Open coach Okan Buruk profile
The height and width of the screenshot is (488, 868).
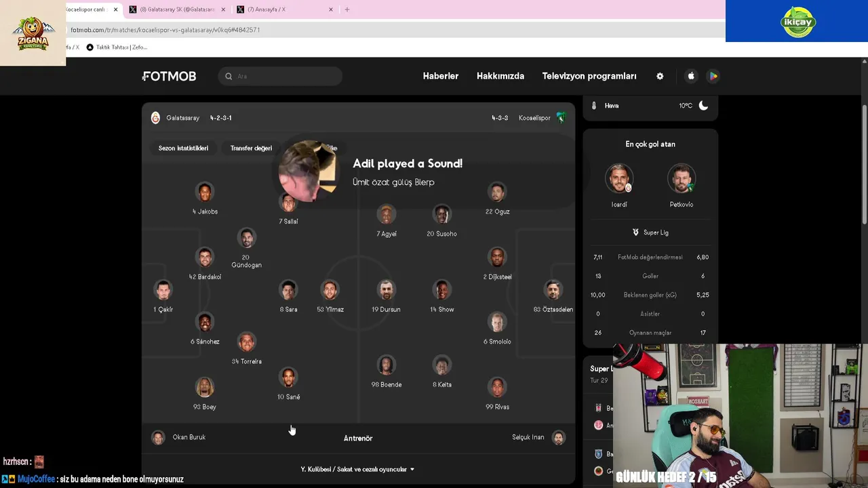(x=178, y=437)
